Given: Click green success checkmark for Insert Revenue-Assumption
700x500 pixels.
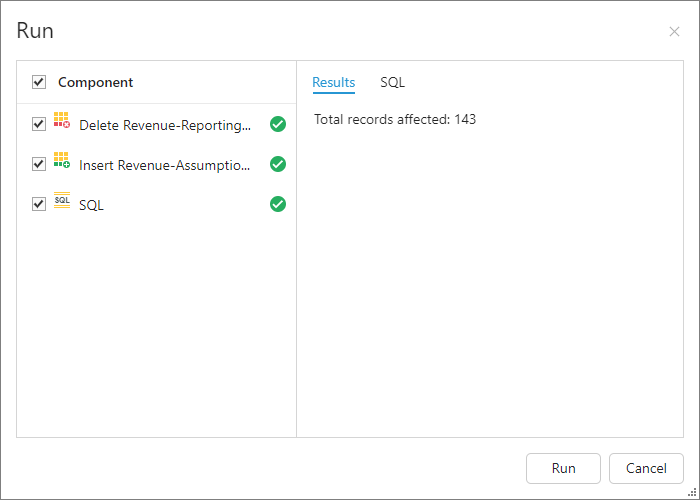Looking at the screenshot, I should [278, 164].
